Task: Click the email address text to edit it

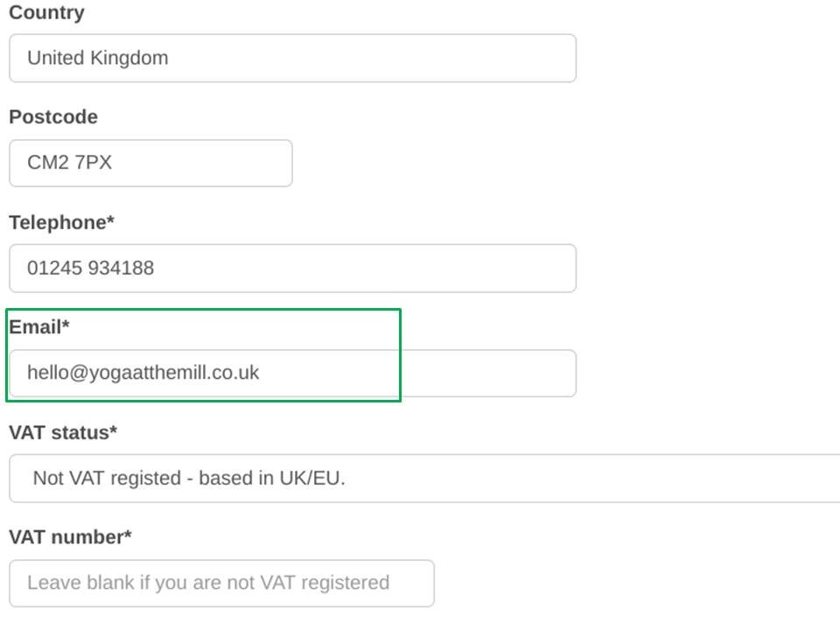Action: pos(143,372)
